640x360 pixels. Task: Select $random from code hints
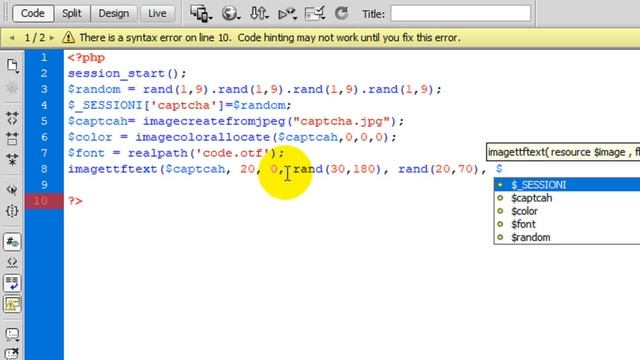(x=567, y=237)
